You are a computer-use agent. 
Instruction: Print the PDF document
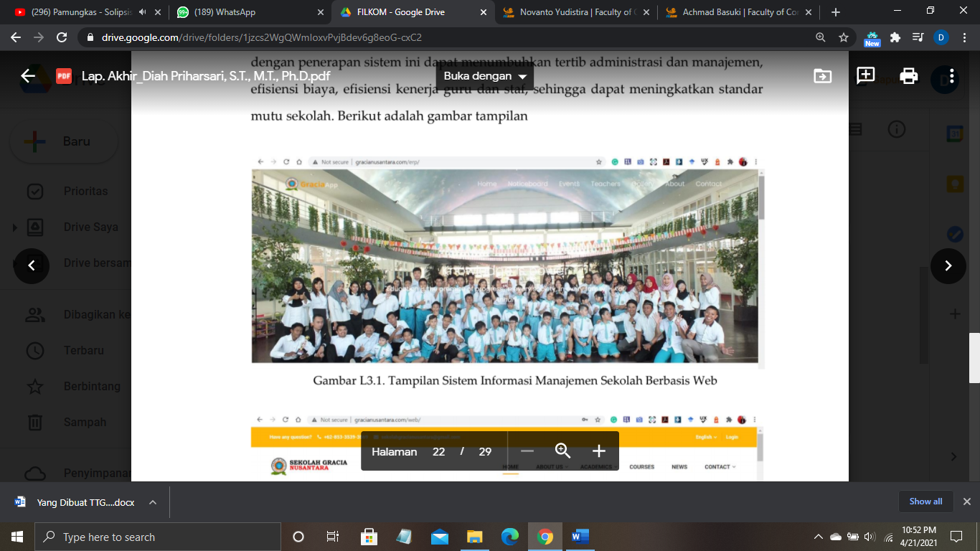pyautogui.click(x=909, y=76)
